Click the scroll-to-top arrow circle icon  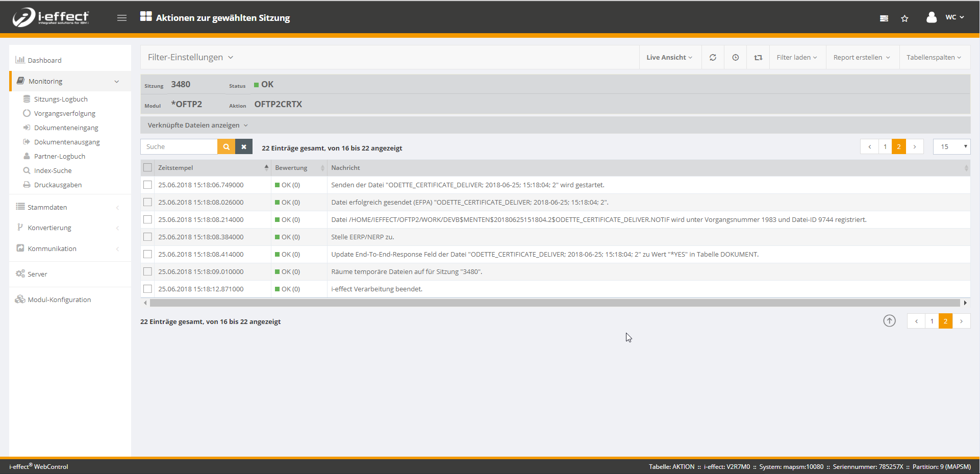click(x=889, y=321)
